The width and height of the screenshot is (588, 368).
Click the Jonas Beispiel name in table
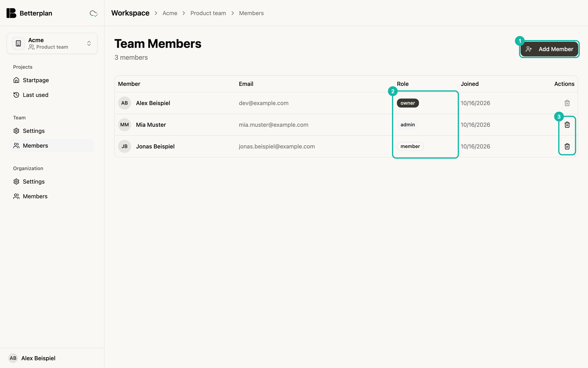[155, 146]
